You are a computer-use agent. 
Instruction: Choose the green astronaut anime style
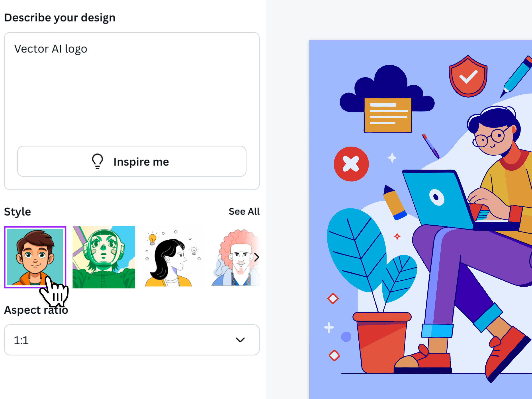(x=104, y=257)
